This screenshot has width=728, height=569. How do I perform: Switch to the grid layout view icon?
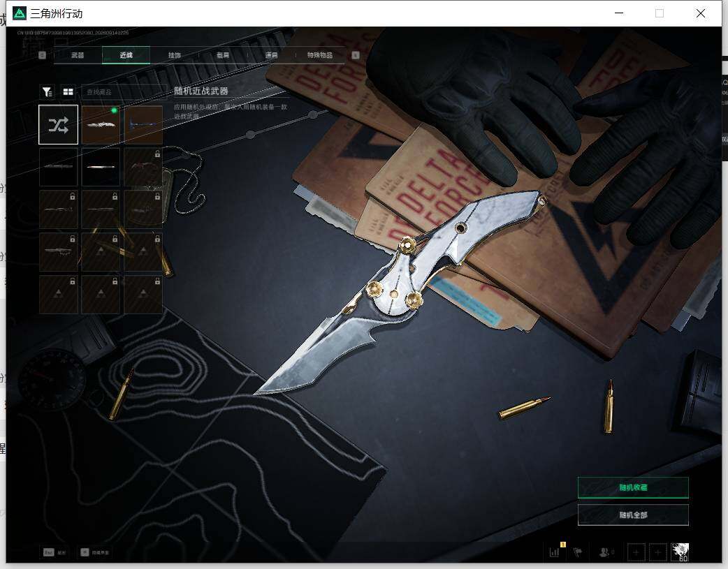(68, 92)
